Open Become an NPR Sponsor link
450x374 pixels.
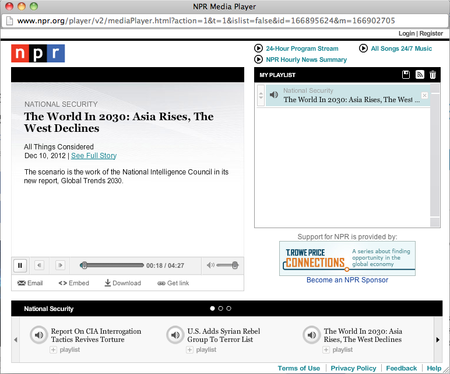click(x=347, y=280)
